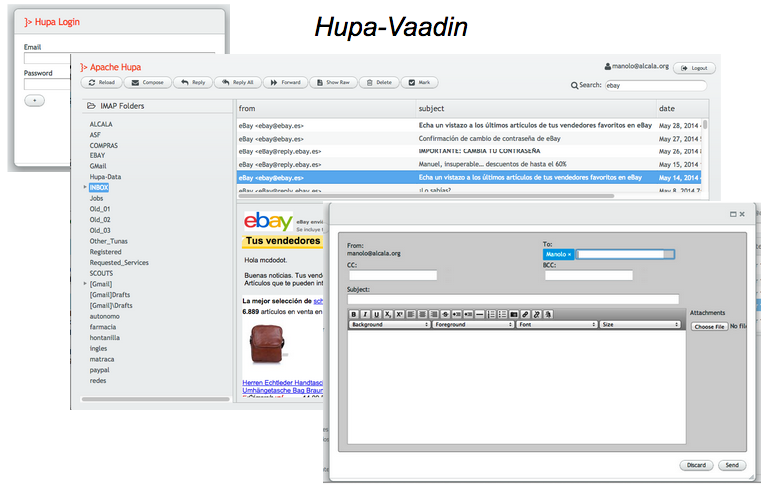The width and height of the screenshot is (772, 490).
Task: Align text left in editor
Action: click(411, 314)
